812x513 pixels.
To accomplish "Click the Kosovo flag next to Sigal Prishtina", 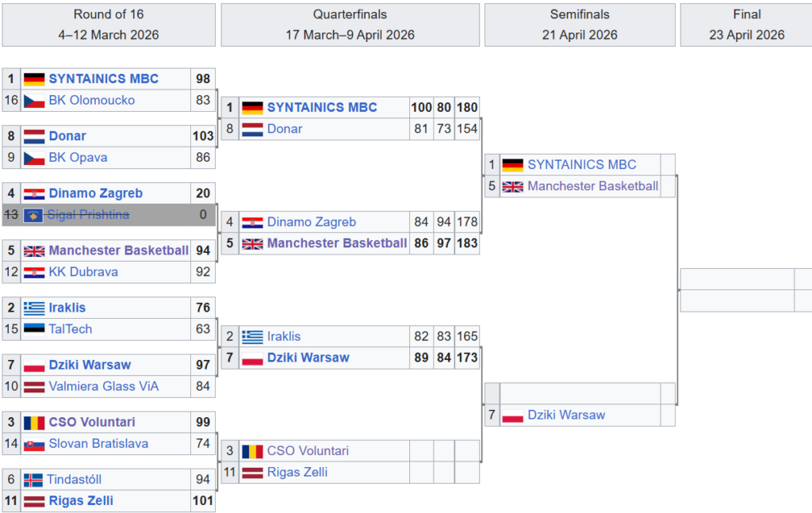I will tap(33, 215).
